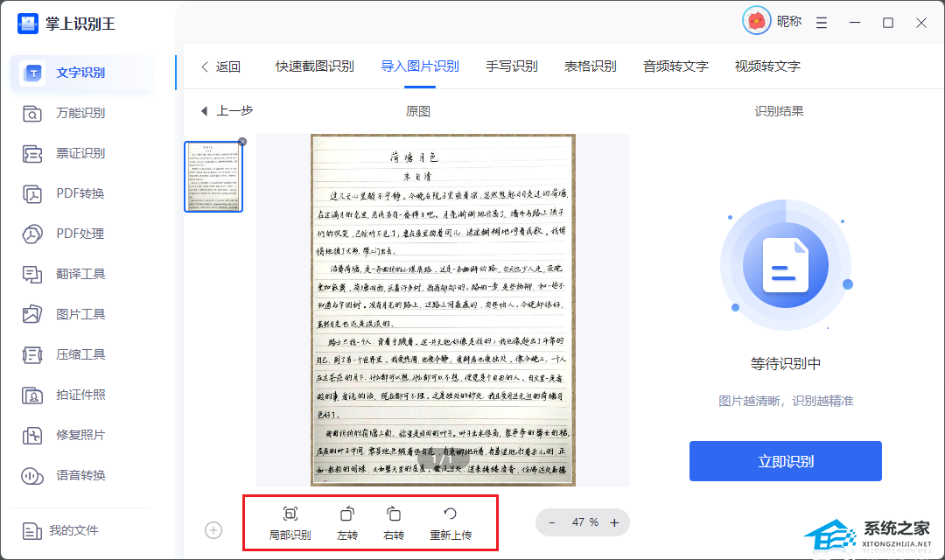Switch to the 手写识别 tab
Screen dimensions: 945x560
click(x=512, y=66)
